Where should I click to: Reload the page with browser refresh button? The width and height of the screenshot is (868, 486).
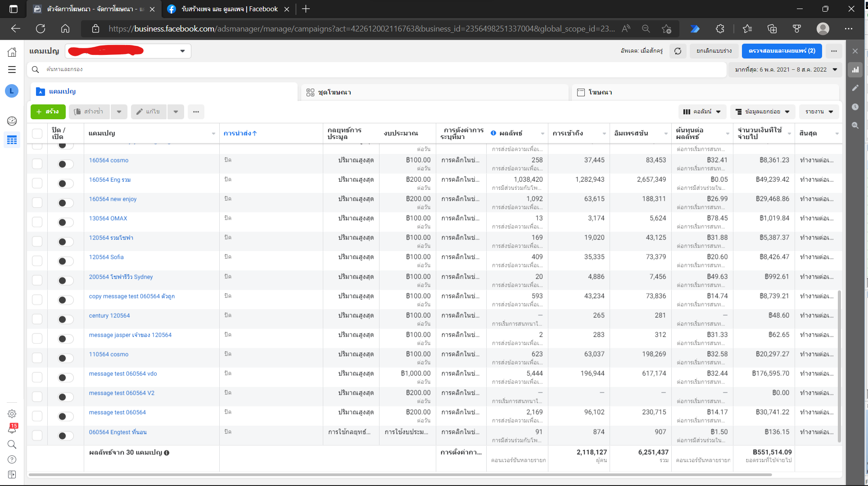point(41,29)
